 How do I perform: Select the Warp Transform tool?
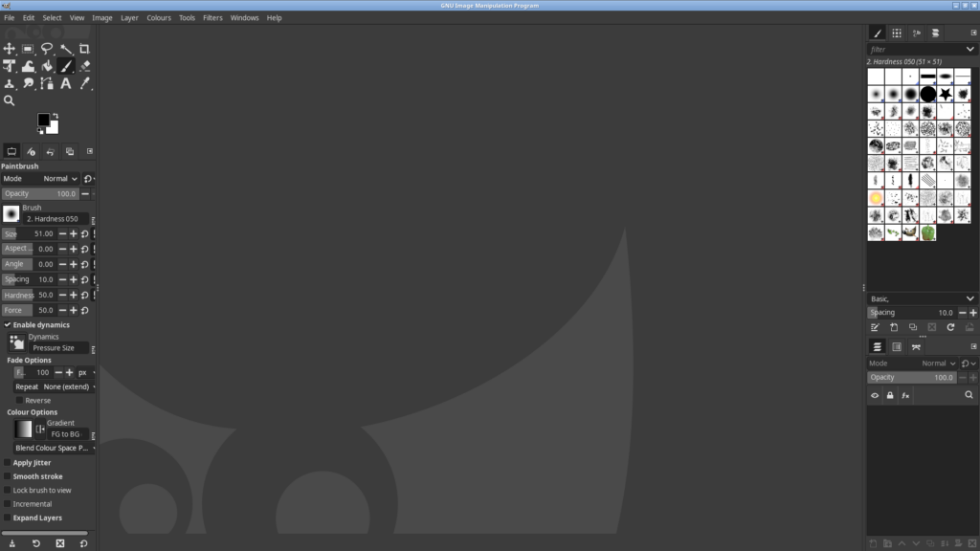pyautogui.click(x=28, y=66)
